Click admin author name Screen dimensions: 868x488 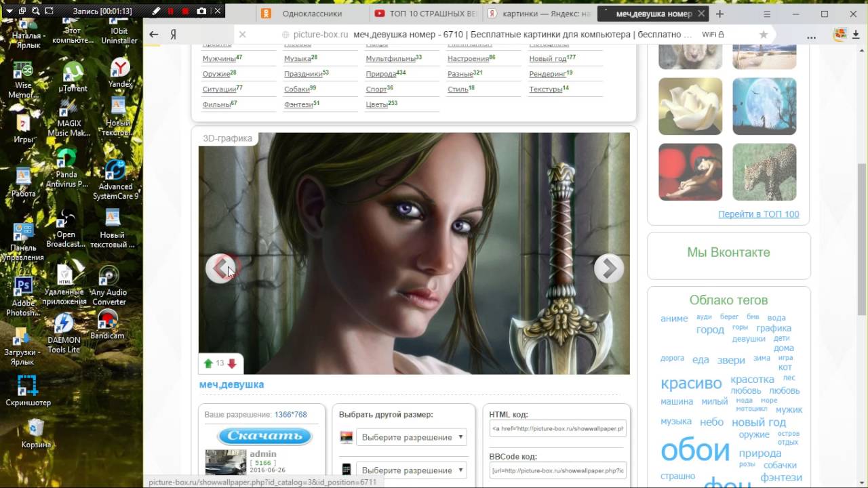[x=263, y=454]
